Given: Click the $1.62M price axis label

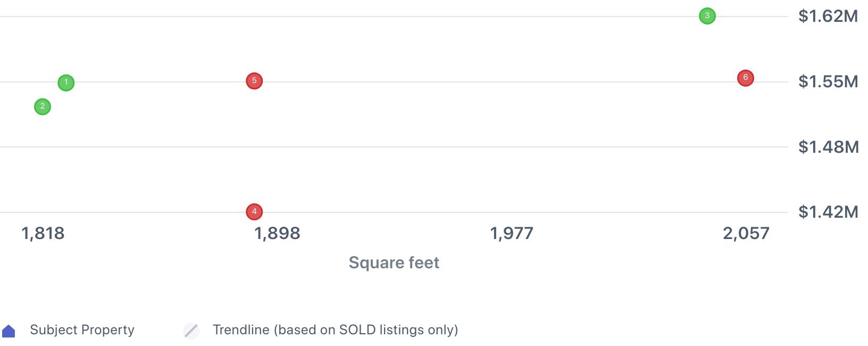Looking at the screenshot, I should [828, 16].
